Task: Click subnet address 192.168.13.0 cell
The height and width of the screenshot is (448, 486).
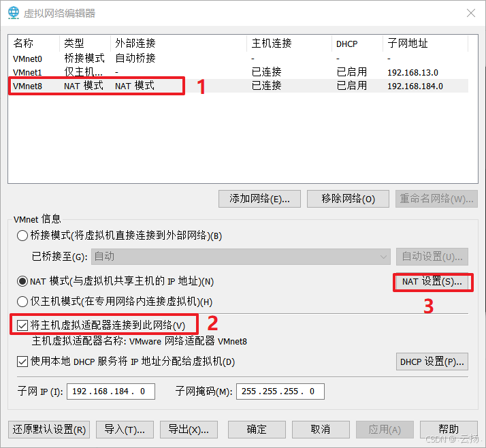Action: pos(412,73)
